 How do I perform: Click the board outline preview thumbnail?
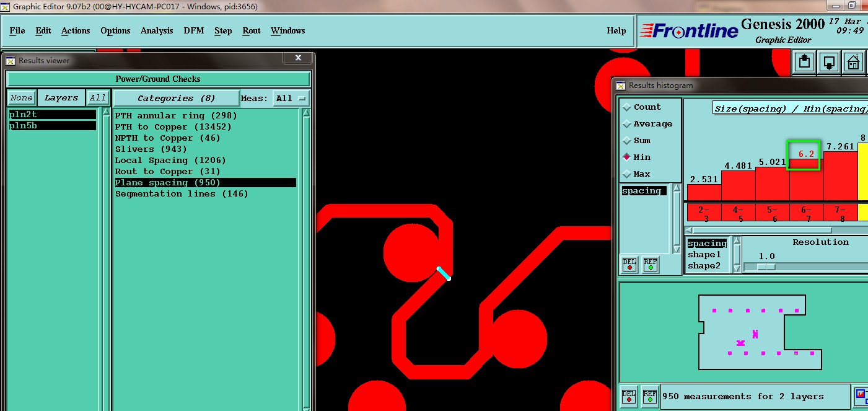pyautogui.click(x=760, y=332)
